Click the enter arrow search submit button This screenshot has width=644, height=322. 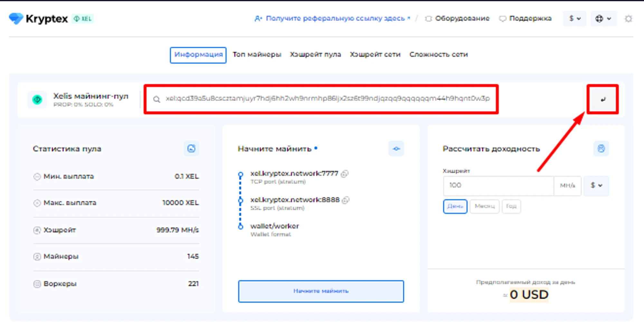coord(602,99)
